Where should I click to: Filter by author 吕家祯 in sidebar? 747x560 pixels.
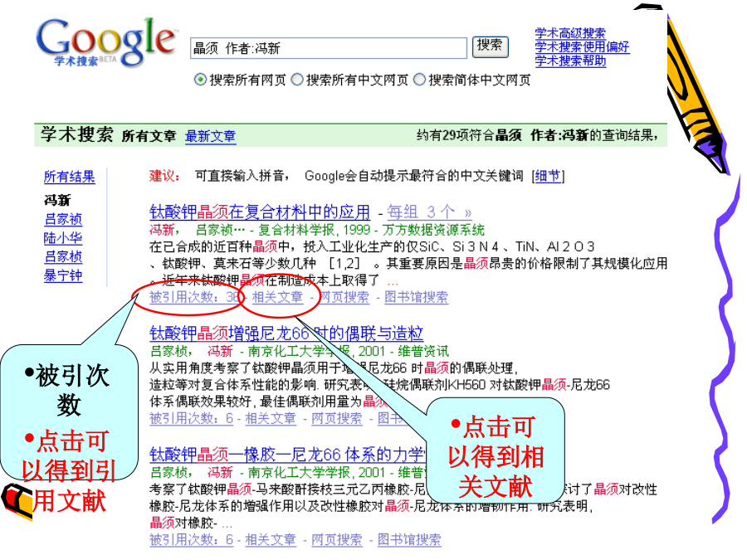click(63, 219)
